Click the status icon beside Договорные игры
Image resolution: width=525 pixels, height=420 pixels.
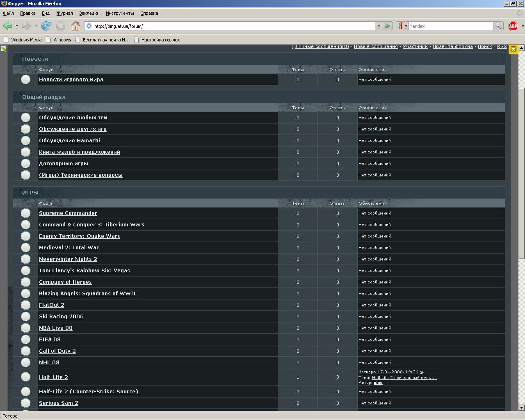coord(25,164)
